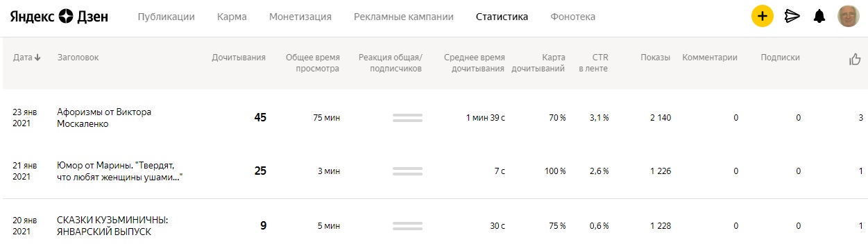Open article Афоризмы от Виктора Москаленко

coord(104,118)
